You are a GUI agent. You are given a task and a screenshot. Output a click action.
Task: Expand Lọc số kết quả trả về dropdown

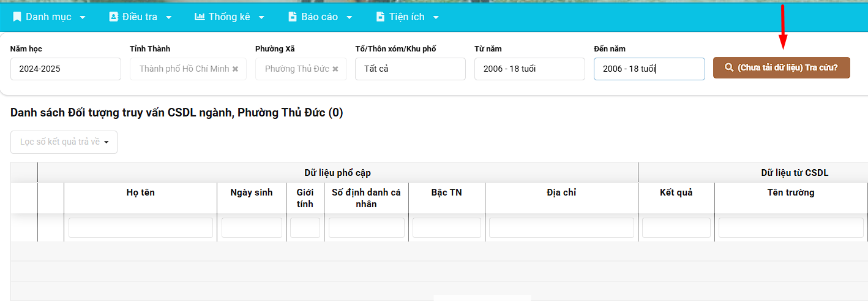click(64, 142)
